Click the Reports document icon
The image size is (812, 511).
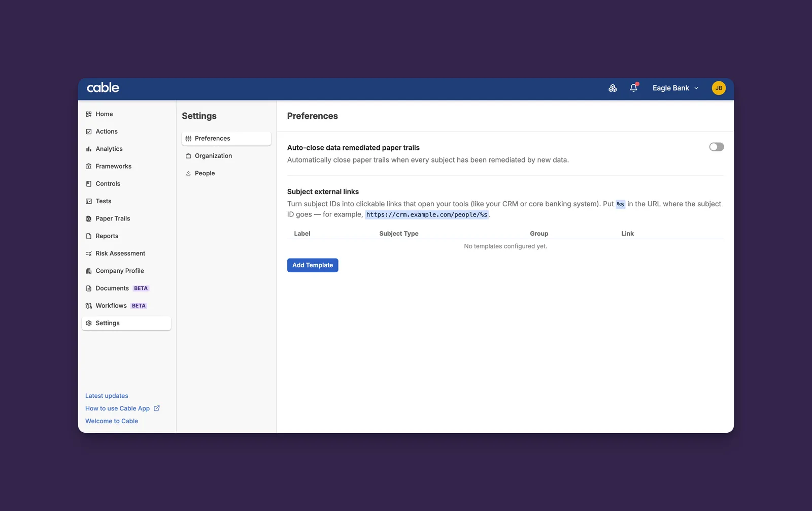89,236
